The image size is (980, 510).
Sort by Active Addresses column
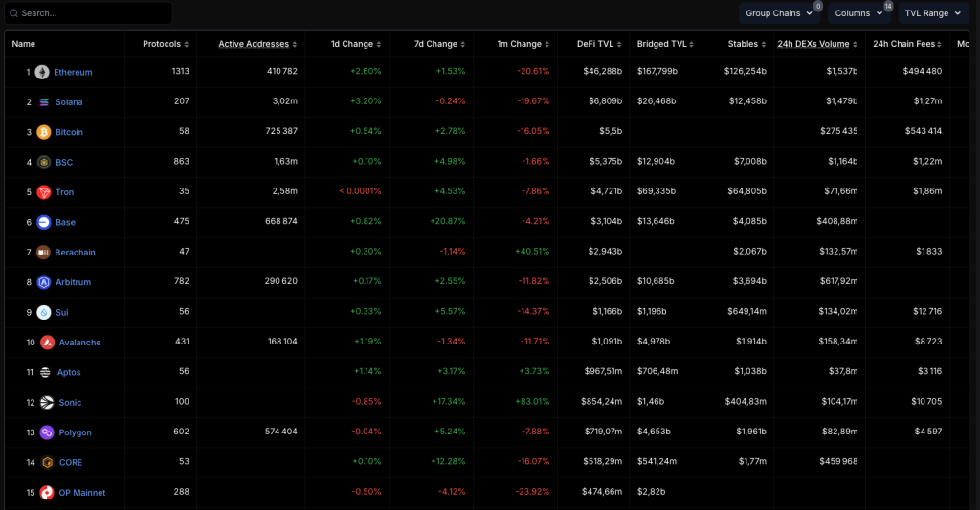pyautogui.click(x=257, y=44)
